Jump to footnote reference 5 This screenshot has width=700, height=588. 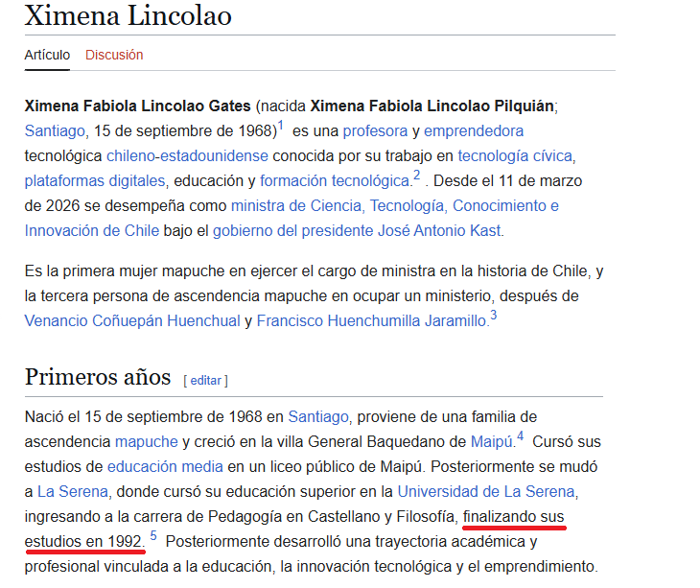click(153, 535)
